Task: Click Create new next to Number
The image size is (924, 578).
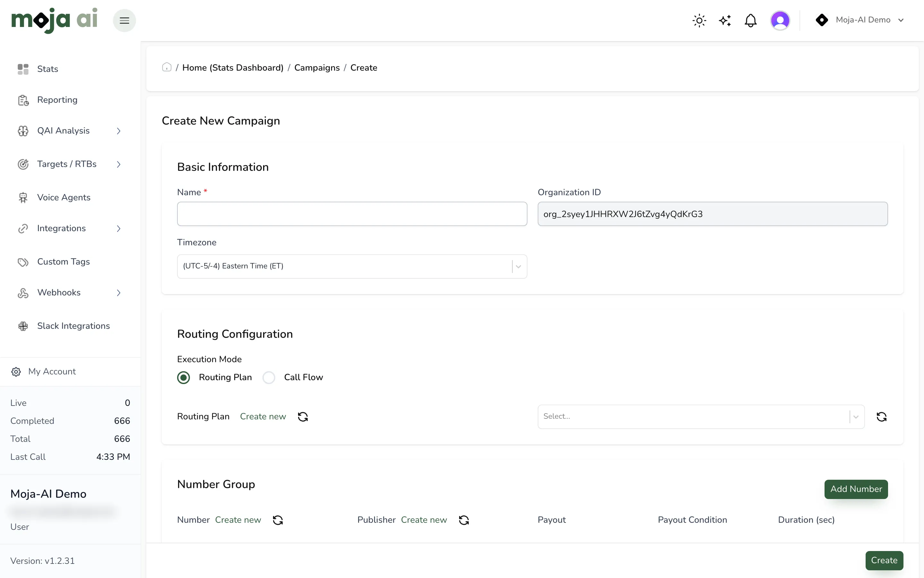Action: [x=238, y=520]
